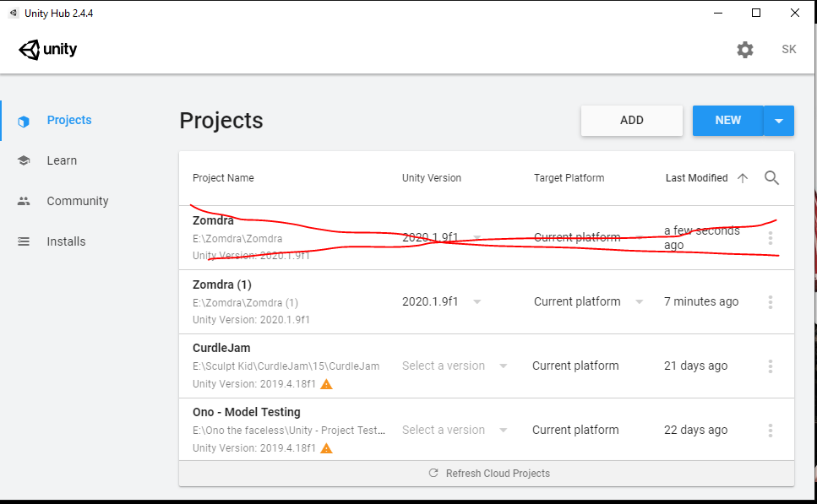Sort by Project Name column header
This screenshot has width=817, height=504.
coord(223,178)
